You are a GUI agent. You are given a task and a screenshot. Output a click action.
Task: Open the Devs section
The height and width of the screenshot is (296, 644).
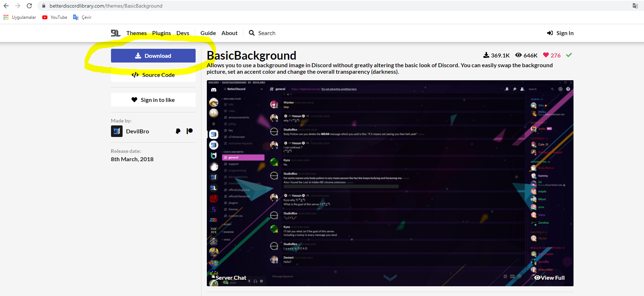point(183,33)
